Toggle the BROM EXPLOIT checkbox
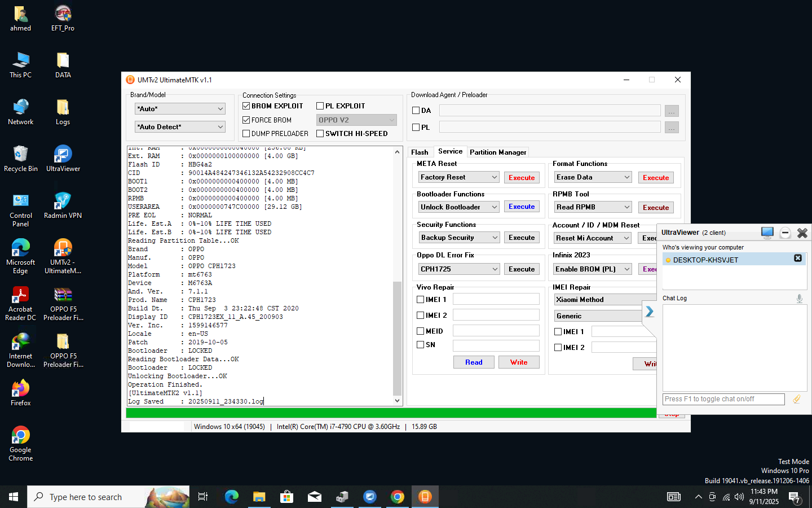This screenshot has width=812, height=508. click(246, 106)
